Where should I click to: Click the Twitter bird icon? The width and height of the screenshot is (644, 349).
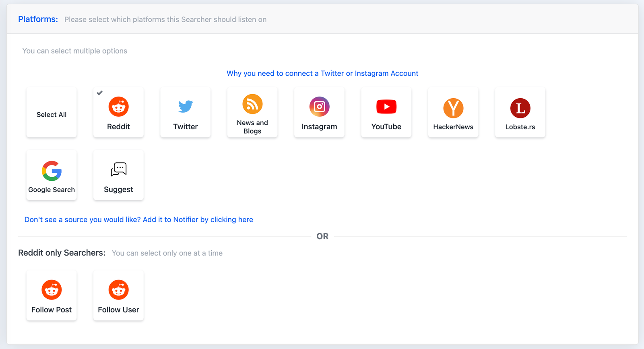click(x=186, y=106)
